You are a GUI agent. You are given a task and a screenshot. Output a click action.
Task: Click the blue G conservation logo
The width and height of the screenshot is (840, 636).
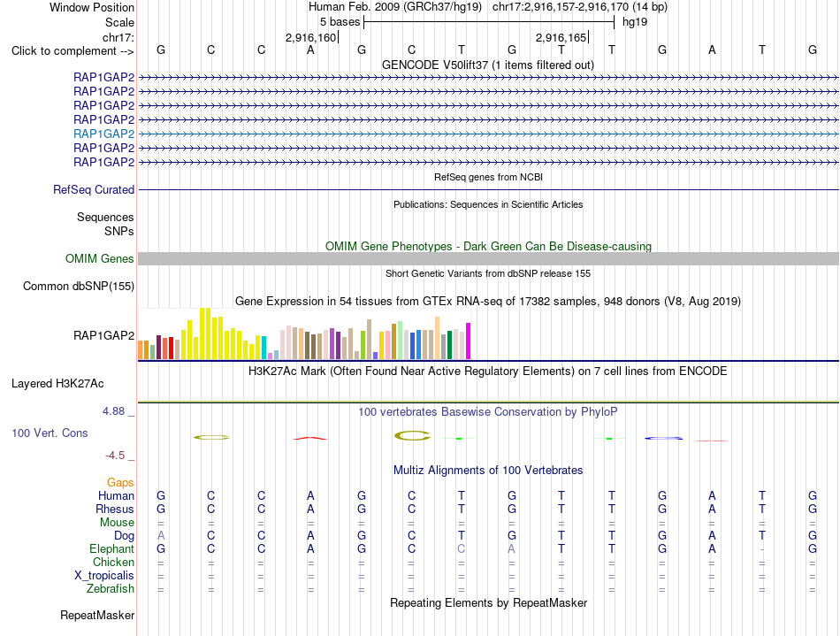point(664,438)
